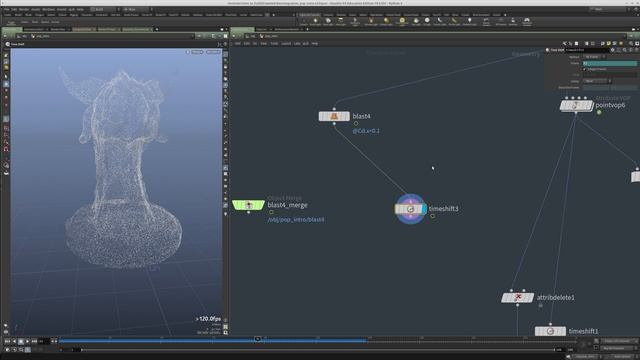
Task: Click the Gamepad Camera shelf tool
Action: (527, 21)
